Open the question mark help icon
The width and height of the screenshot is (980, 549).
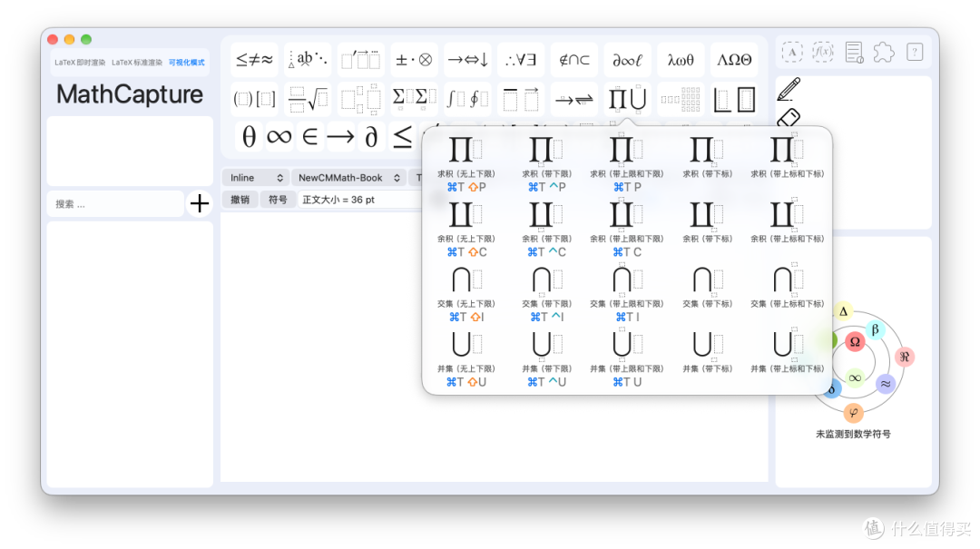pyautogui.click(x=915, y=52)
